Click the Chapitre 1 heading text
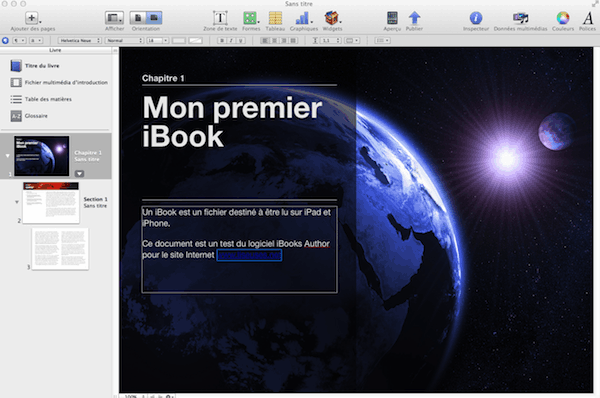The width and height of the screenshot is (600, 398). [163, 78]
